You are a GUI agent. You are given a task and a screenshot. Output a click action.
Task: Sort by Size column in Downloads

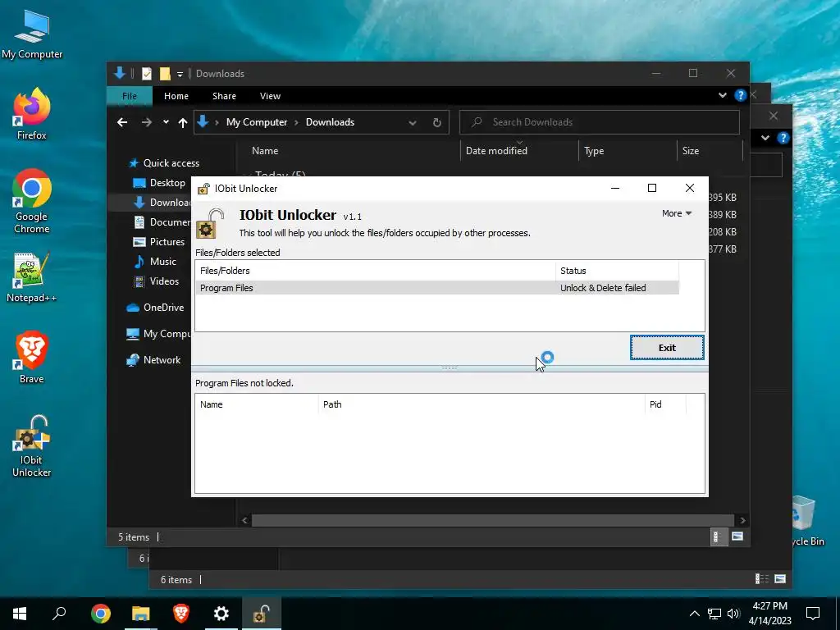(710, 151)
